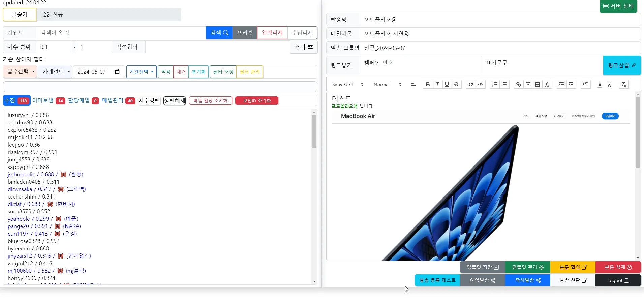
Task: Save template with 템플릿 저장
Action: click(x=482, y=267)
